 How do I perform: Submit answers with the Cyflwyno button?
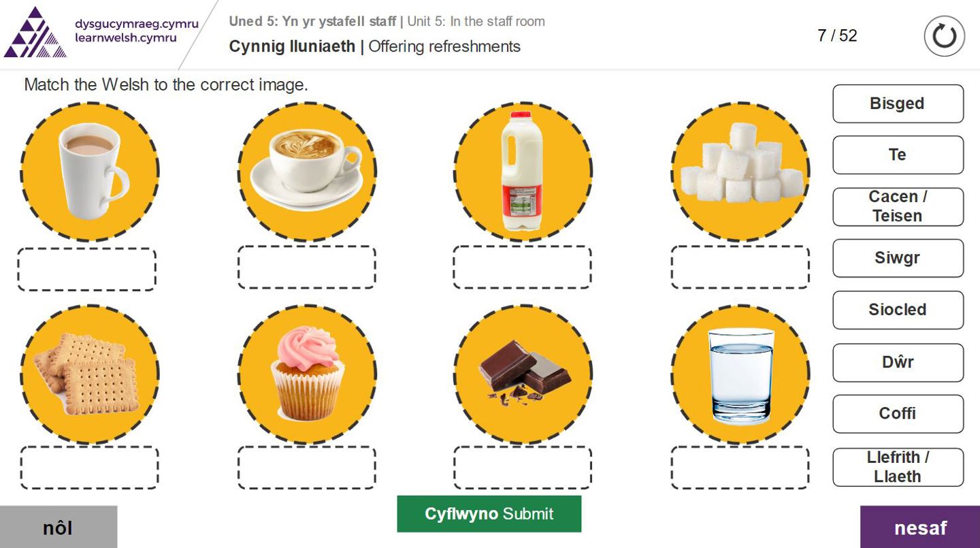(x=489, y=514)
